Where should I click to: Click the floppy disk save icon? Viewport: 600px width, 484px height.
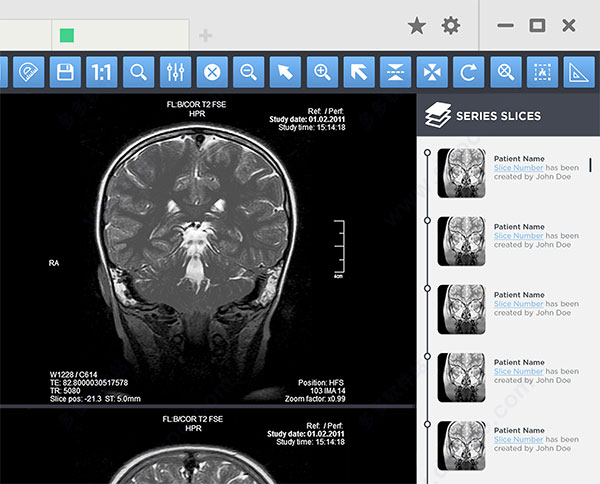coord(65,72)
